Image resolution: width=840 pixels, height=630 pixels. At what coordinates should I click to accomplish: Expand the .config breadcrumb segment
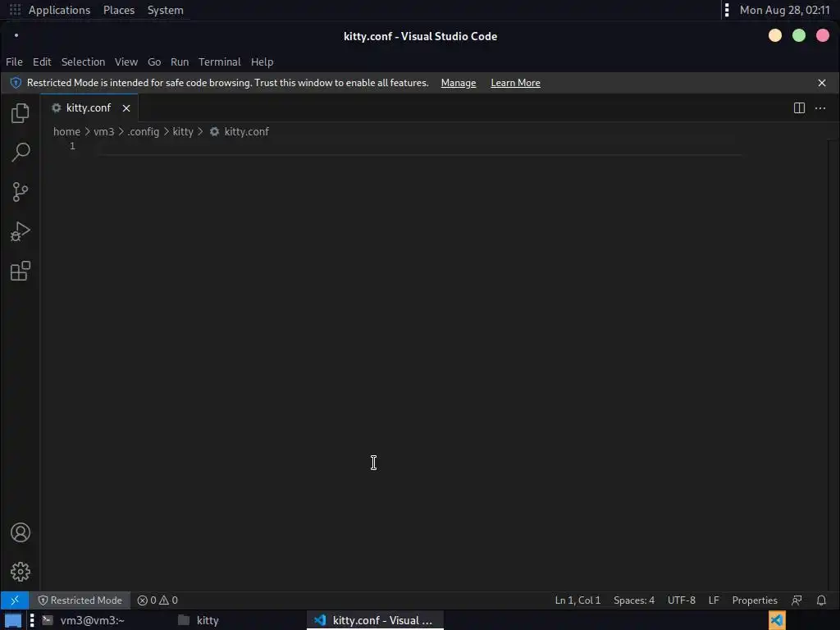pyautogui.click(x=143, y=132)
